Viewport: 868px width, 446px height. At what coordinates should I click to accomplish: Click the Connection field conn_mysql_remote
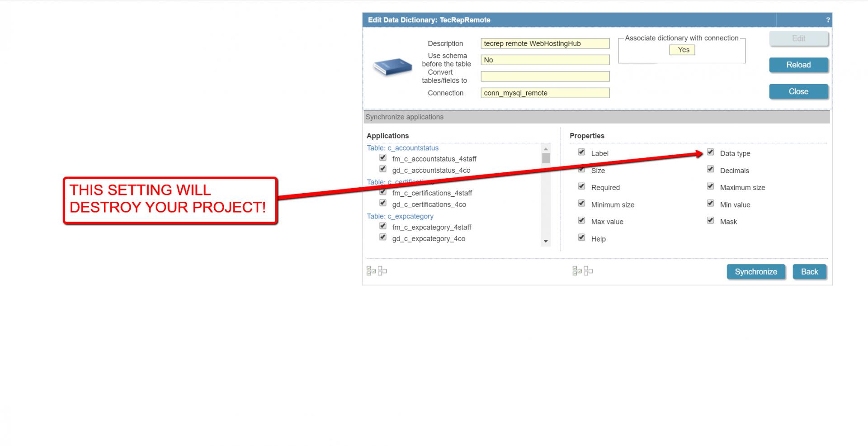coord(545,93)
